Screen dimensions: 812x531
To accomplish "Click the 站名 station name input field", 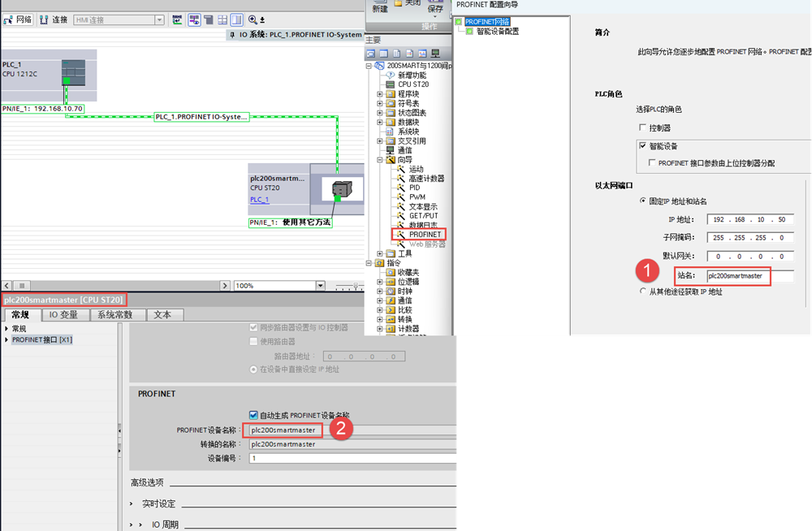I will [749, 276].
